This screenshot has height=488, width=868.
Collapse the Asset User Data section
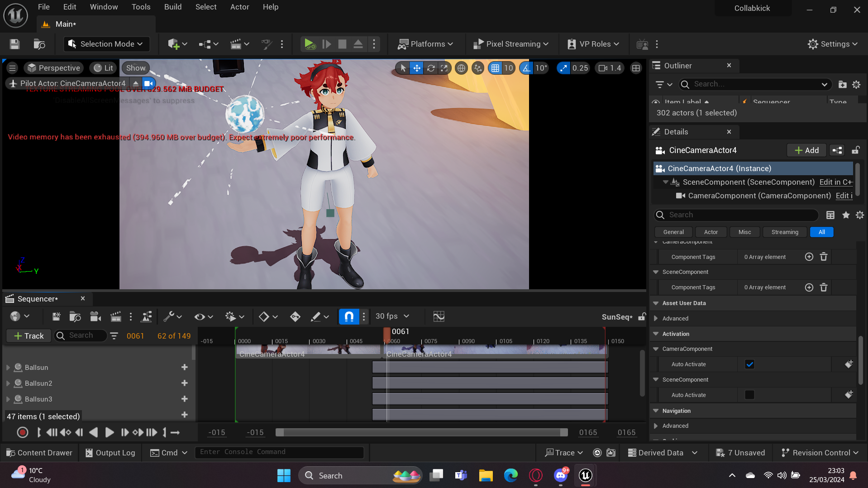(x=656, y=303)
